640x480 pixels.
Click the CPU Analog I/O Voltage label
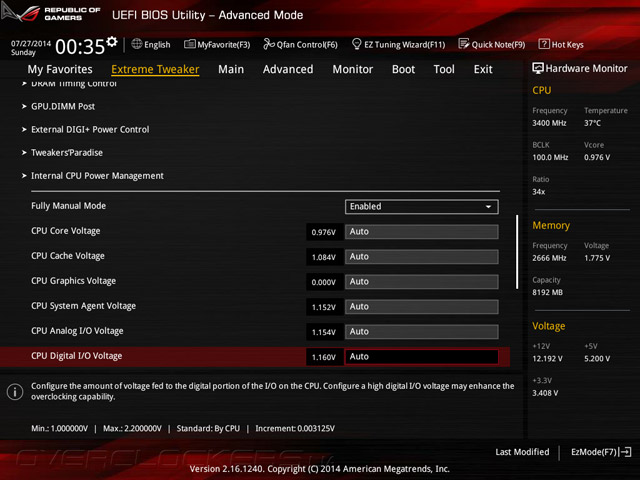[77, 331]
